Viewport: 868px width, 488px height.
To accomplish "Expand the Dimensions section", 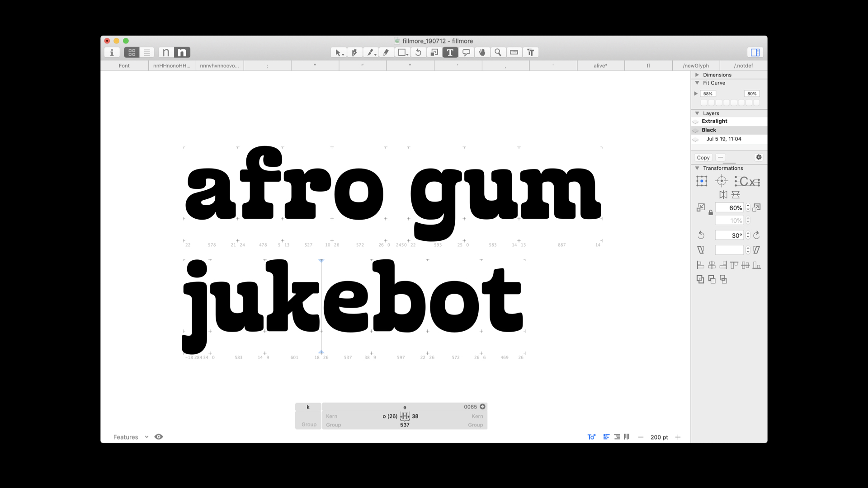I will click(x=697, y=75).
